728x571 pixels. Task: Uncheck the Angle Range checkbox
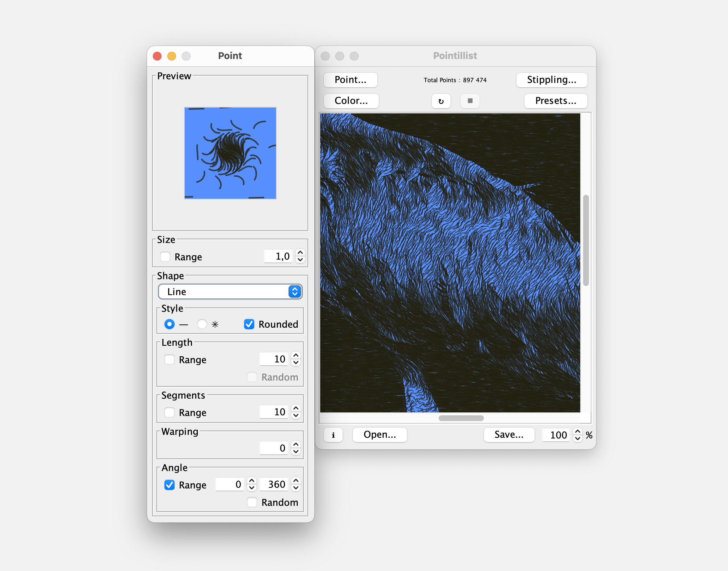coord(170,485)
